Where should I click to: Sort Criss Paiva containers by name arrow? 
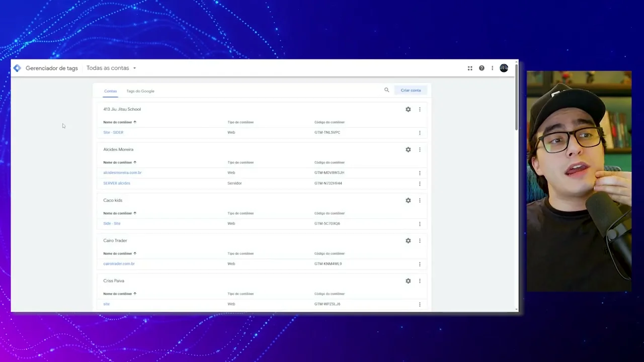[135, 294]
